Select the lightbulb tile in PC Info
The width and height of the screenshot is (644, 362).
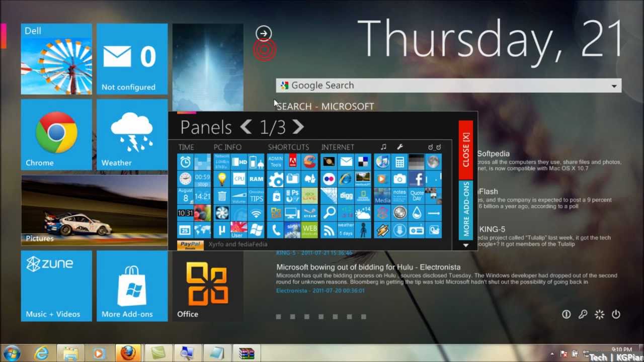[x=222, y=178]
